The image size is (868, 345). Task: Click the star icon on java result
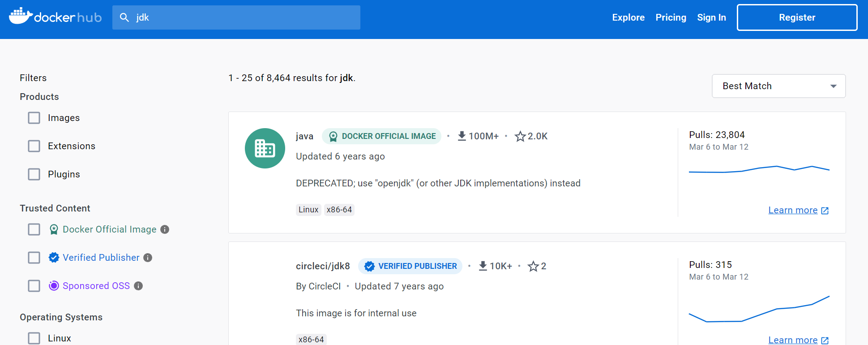pyautogui.click(x=520, y=136)
